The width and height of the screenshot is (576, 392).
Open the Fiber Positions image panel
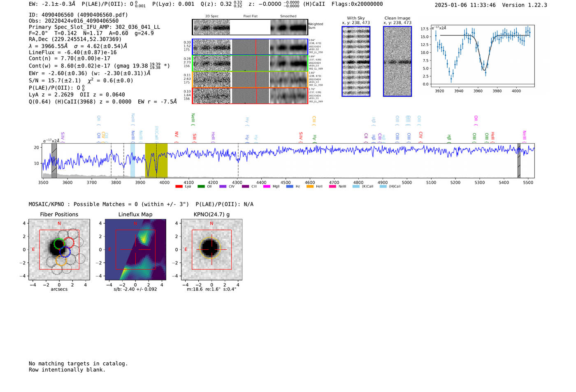pos(59,250)
